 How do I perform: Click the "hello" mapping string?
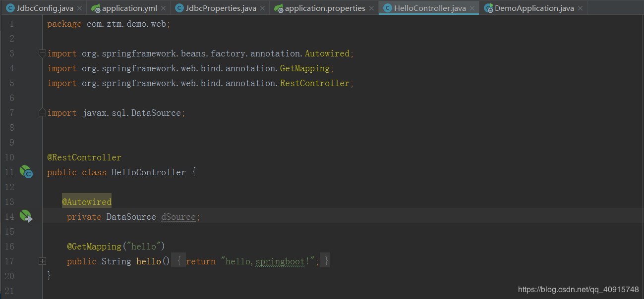coord(143,246)
